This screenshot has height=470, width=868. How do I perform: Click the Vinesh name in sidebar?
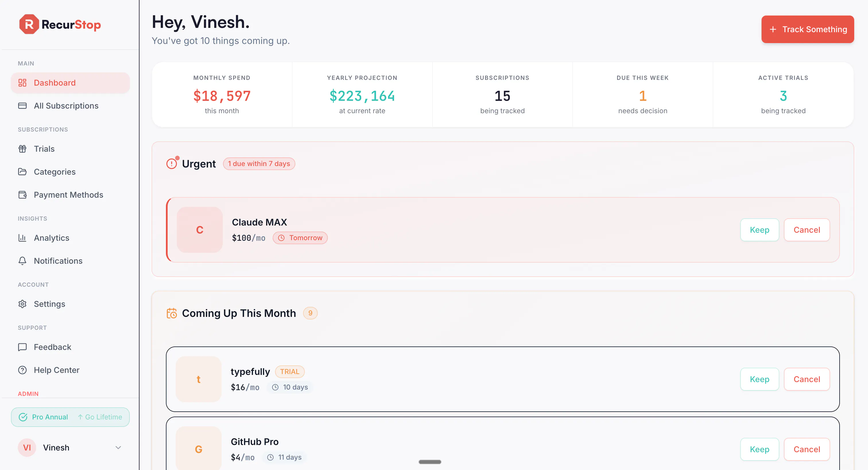(x=56, y=447)
